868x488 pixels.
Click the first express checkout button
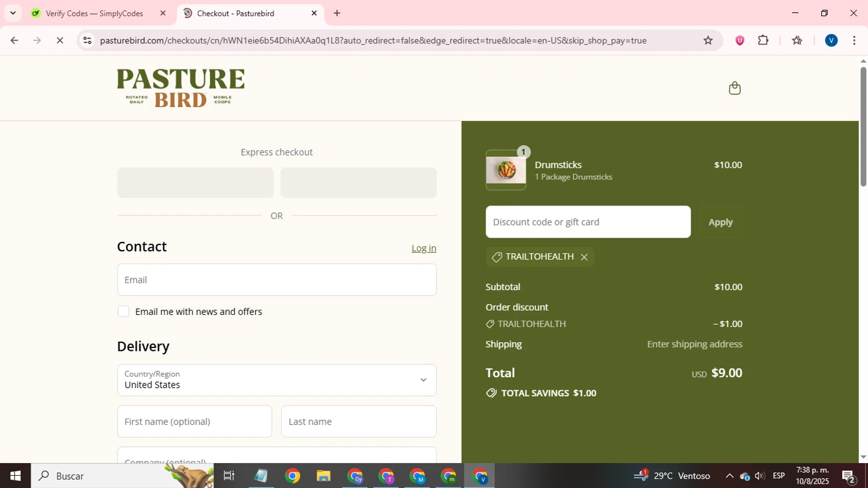click(x=195, y=183)
